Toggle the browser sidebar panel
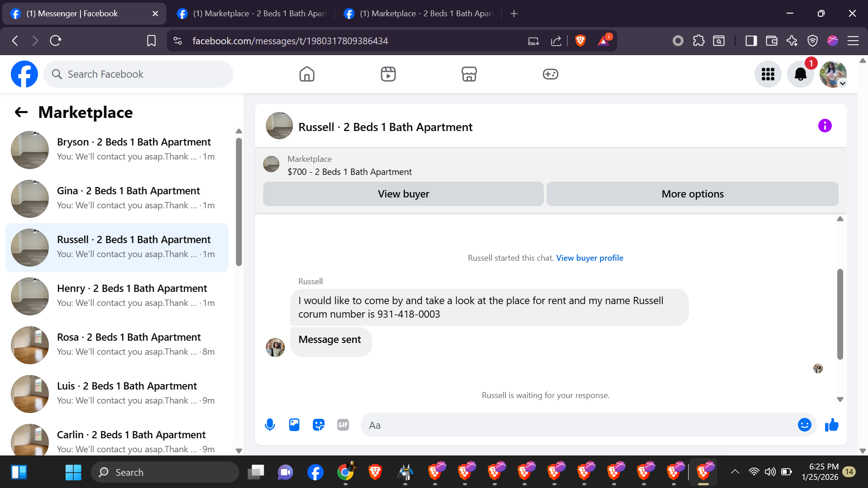Screen dimensions: 868x488 pyautogui.click(x=751, y=41)
